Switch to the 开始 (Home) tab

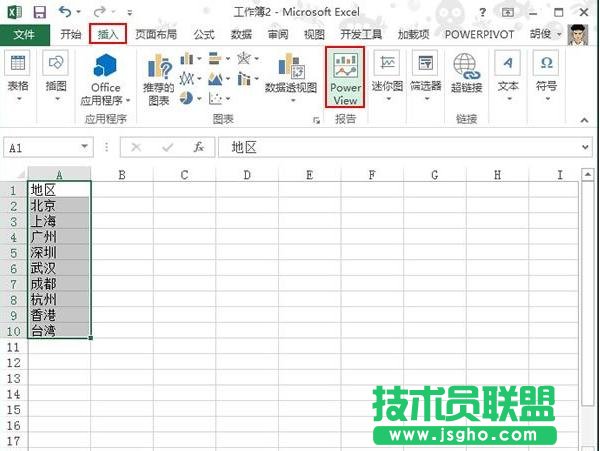[70, 34]
